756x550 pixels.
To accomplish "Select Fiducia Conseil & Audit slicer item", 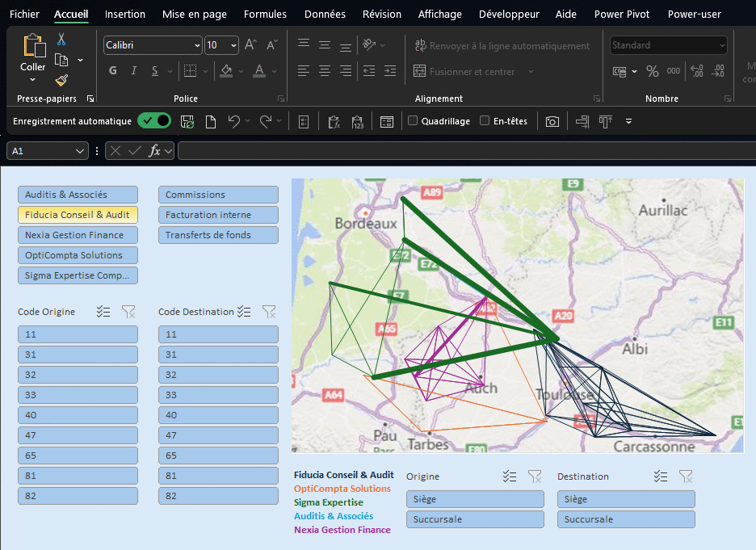I will [x=78, y=215].
